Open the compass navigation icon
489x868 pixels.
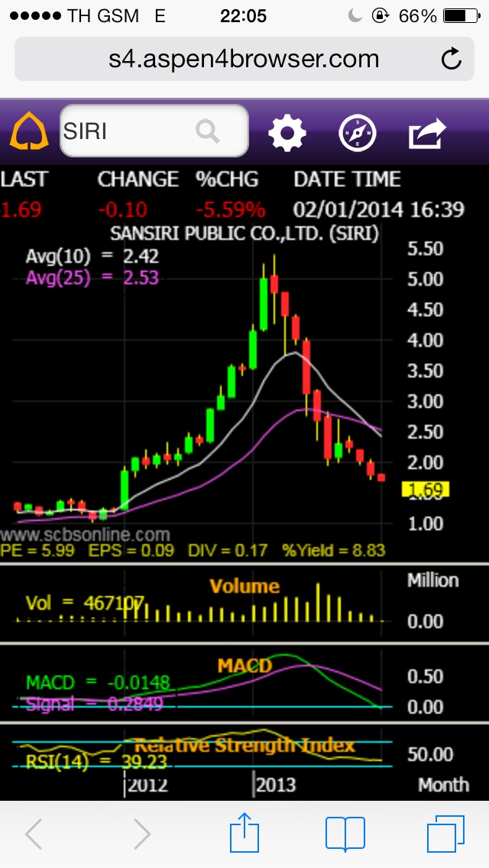pyautogui.click(x=357, y=133)
